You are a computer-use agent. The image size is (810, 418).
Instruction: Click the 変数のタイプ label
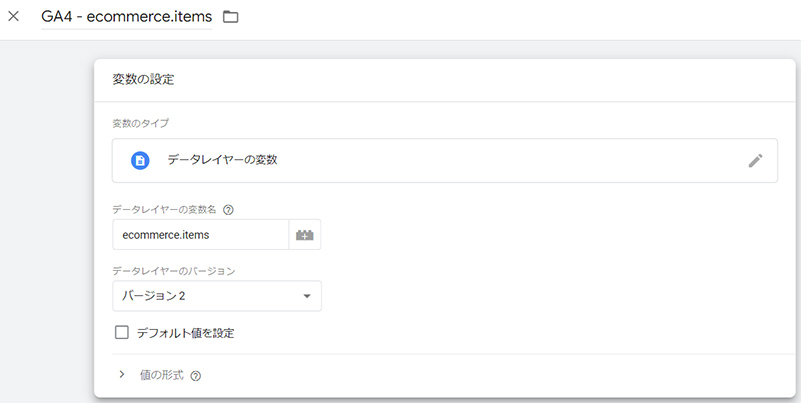click(141, 123)
